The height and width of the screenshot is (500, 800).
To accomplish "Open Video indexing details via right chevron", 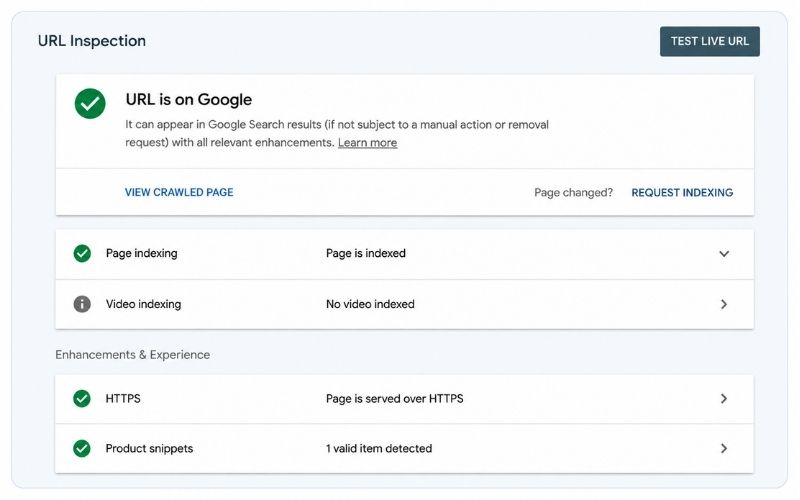I will pos(724,304).
